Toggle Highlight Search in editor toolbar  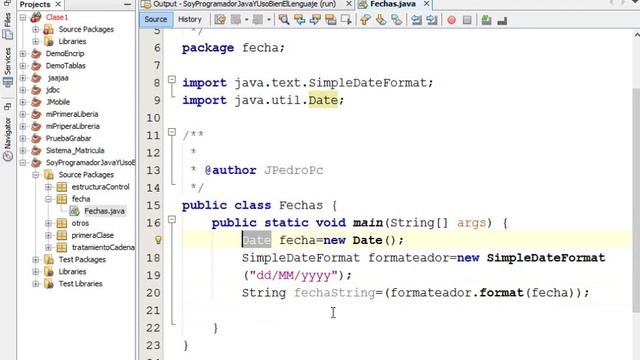tap(331, 20)
